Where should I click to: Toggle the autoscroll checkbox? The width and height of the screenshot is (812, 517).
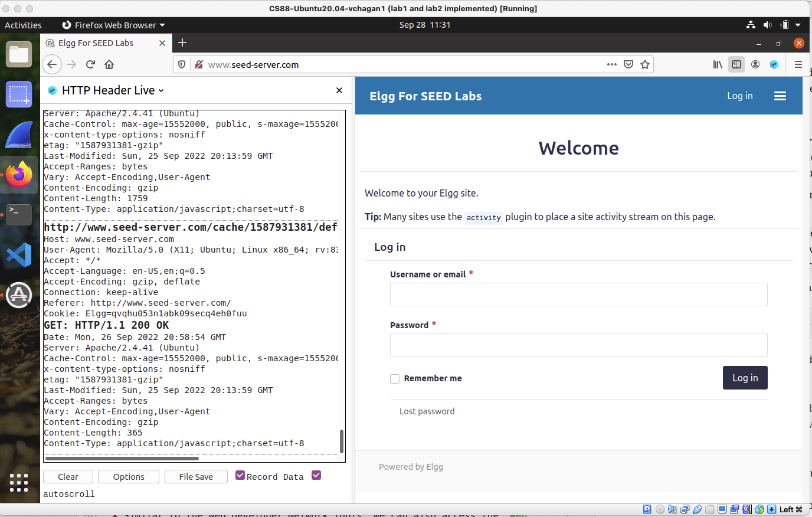click(316, 476)
